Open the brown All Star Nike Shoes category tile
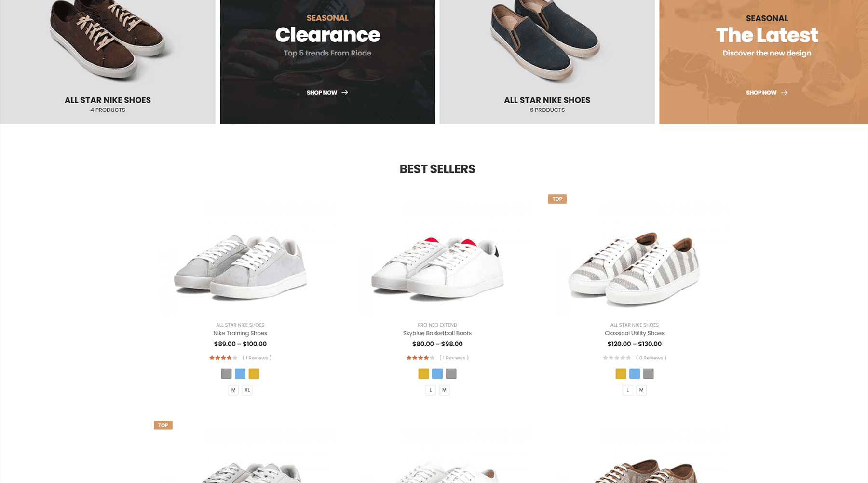Screen dimensions: 868x483 108,62
